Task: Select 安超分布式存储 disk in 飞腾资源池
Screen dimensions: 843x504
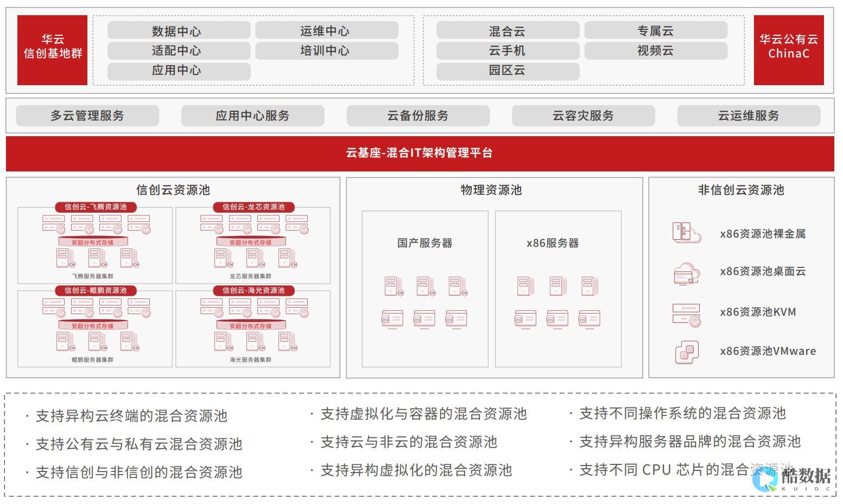Action: click(x=93, y=242)
